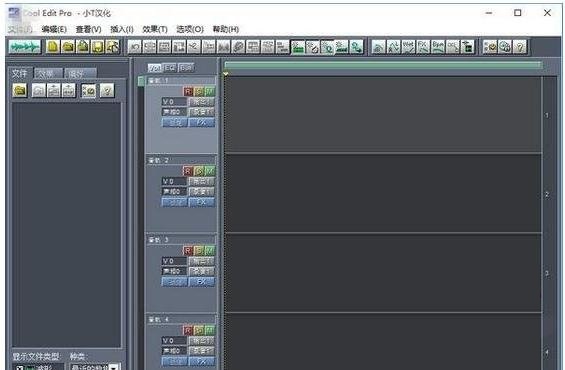Mute track 3 with the M button

point(210,250)
